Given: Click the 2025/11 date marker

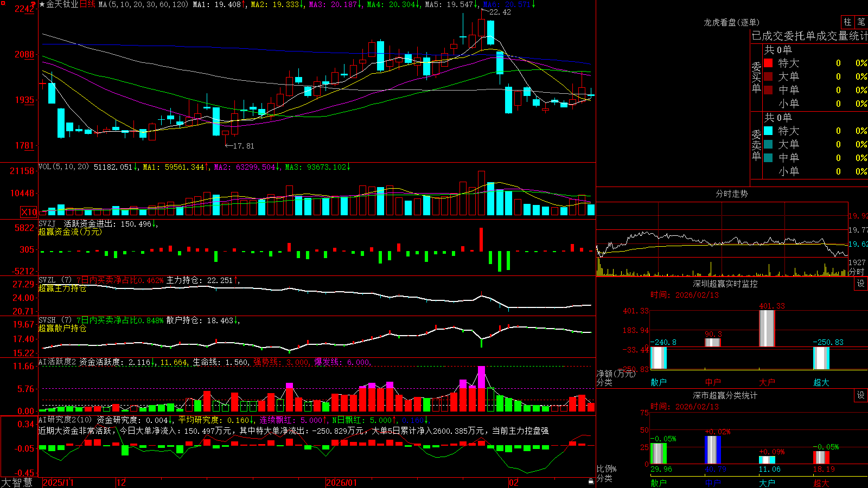Looking at the screenshot, I should click(58, 483).
